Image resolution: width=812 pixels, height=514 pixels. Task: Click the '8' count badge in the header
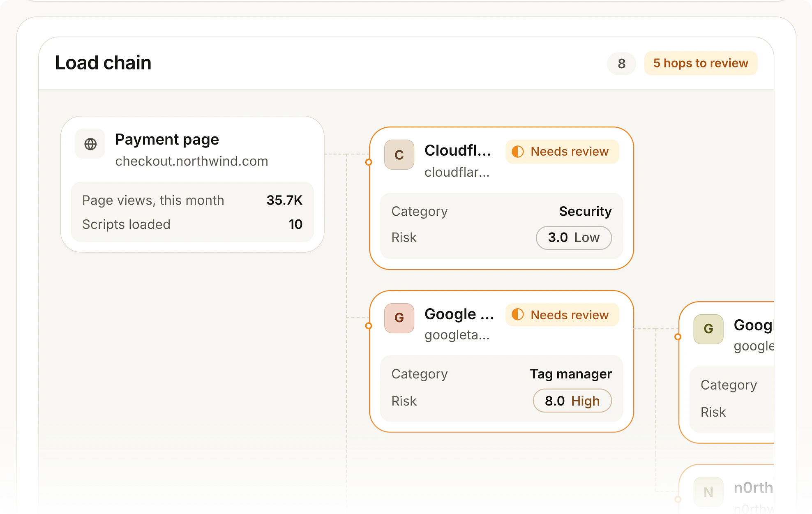click(x=621, y=64)
